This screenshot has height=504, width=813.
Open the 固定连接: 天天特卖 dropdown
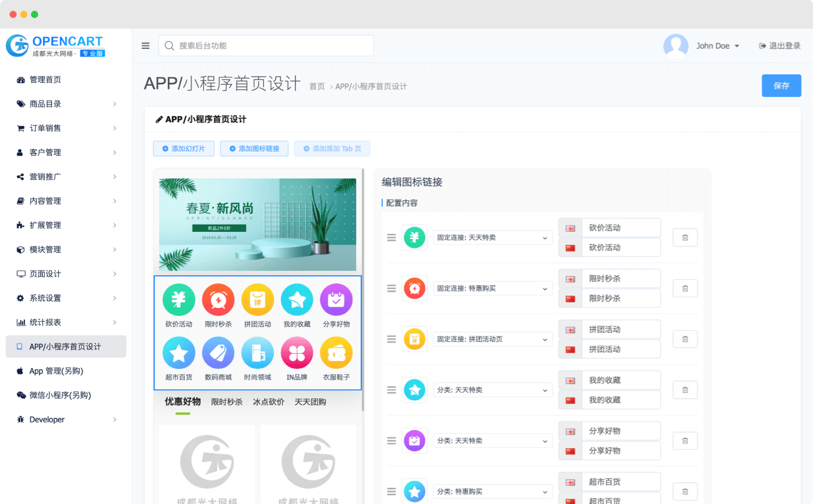(492, 238)
